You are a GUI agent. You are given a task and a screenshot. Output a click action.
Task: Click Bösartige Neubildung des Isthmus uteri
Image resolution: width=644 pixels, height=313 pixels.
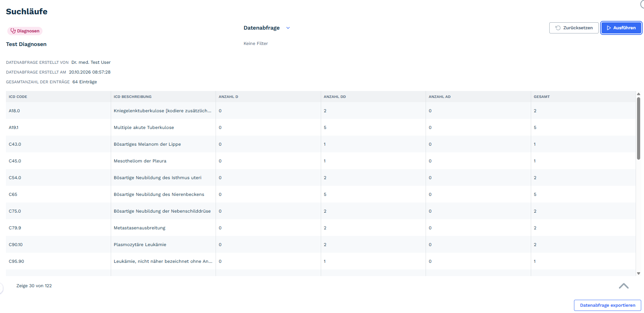[158, 178]
